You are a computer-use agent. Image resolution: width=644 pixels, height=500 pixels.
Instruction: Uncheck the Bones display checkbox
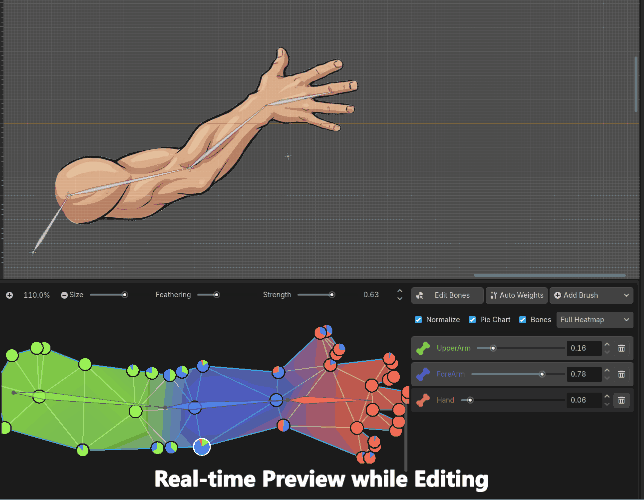click(x=522, y=320)
